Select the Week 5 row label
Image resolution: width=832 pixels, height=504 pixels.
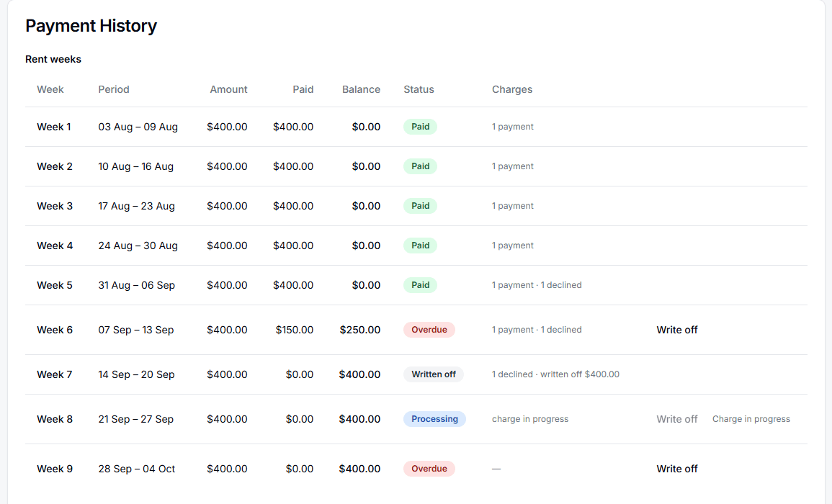(55, 285)
